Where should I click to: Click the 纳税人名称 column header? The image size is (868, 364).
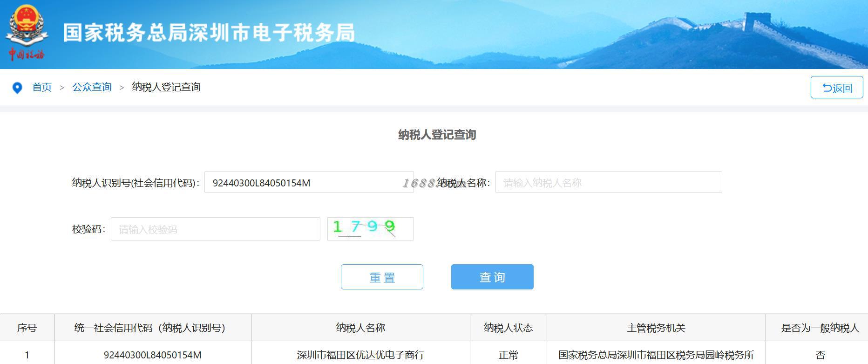tap(360, 328)
